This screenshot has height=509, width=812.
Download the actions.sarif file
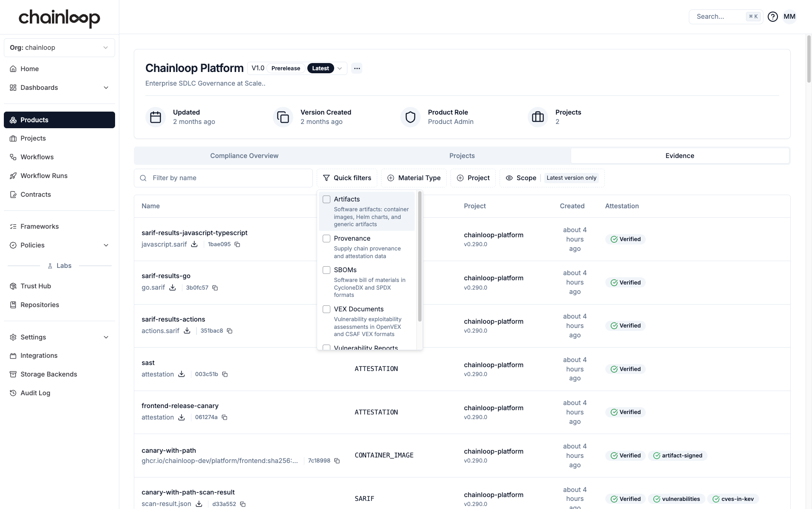187,331
